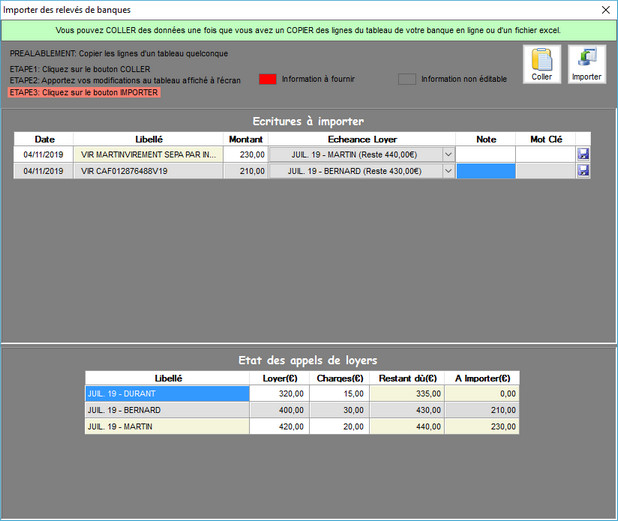Image resolution: width=618 pixels, height=521 pixels.
Task: Click the Importer icon button
Action: [586, 64]
